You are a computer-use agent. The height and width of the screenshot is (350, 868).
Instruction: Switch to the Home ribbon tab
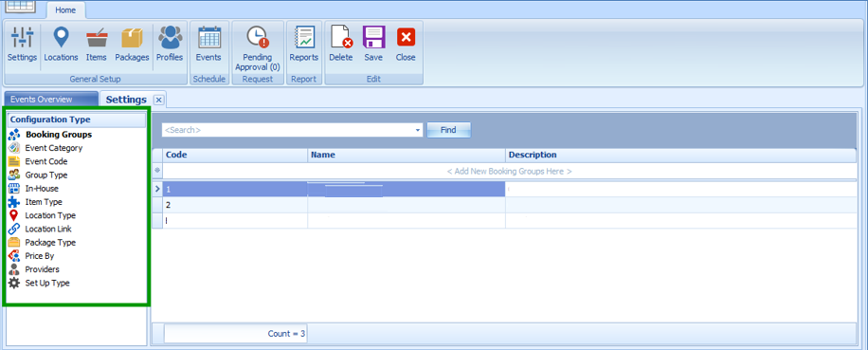66,10
